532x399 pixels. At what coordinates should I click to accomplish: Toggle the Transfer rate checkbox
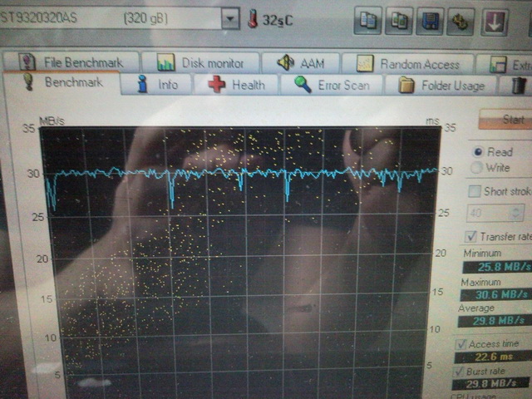click(x=470, y=236)
